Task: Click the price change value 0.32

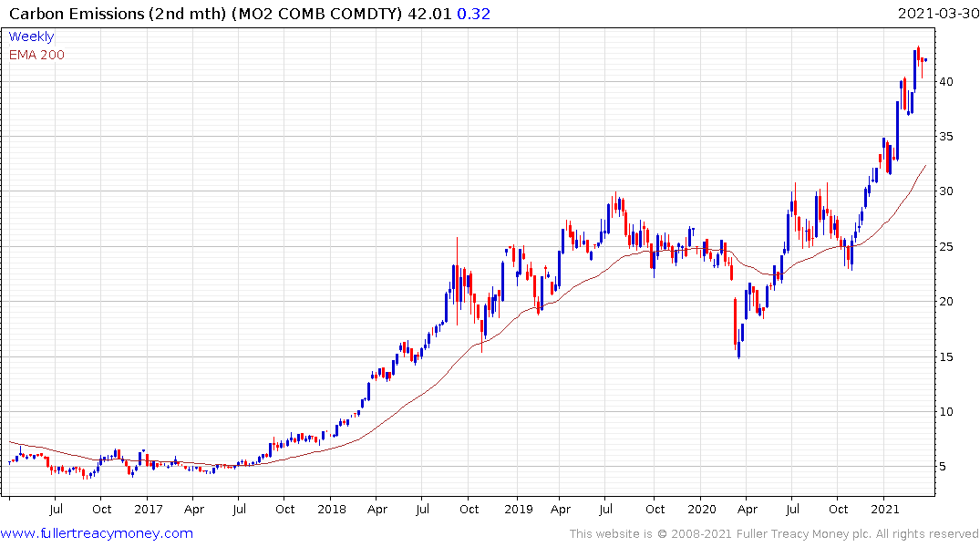Action: coord(474,14)
